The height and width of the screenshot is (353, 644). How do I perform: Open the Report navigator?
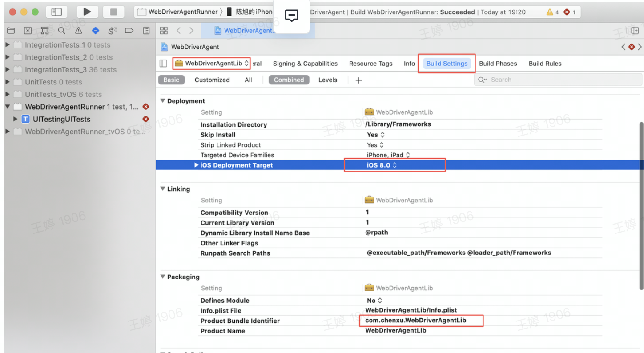[146, 31]
